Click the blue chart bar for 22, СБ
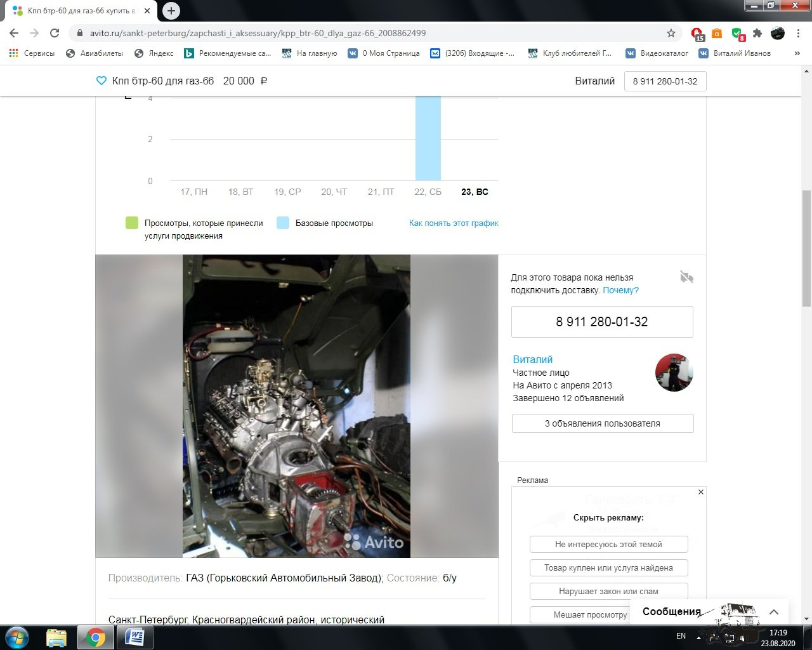This screenshot has height=650, width=812. point(428,138)
